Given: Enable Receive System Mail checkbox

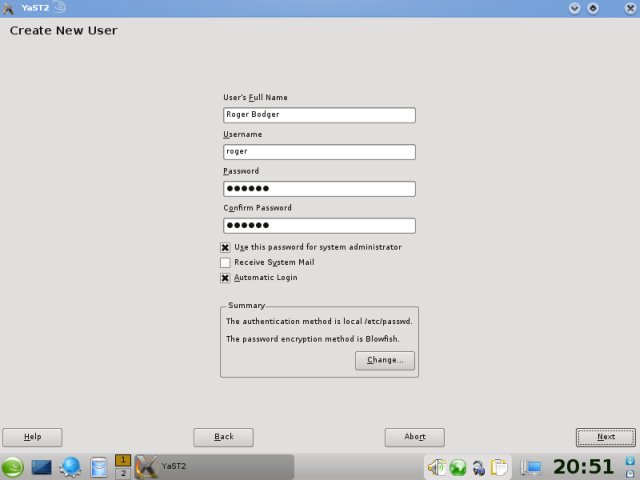Looking at the screenshot, I should pos(225,262).
